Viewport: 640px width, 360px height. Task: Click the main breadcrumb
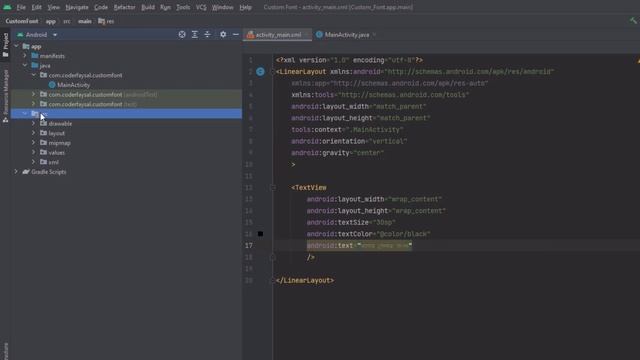pyautogui.click(x=85, y=21)
